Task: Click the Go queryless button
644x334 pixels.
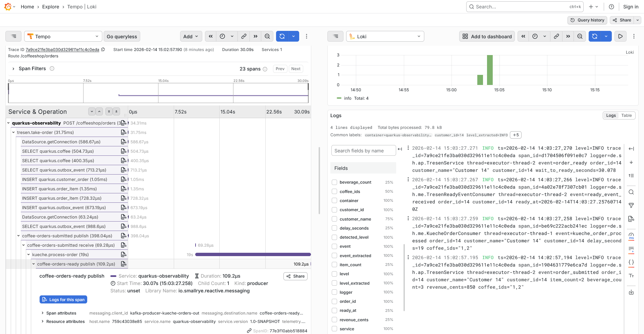Action: click(x=122, y=36)
